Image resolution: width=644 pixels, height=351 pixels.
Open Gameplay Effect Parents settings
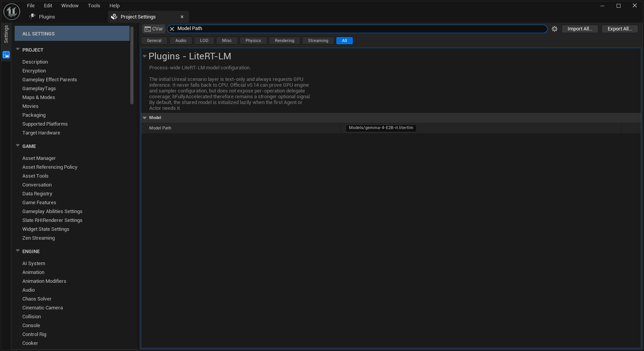[50, 79]
